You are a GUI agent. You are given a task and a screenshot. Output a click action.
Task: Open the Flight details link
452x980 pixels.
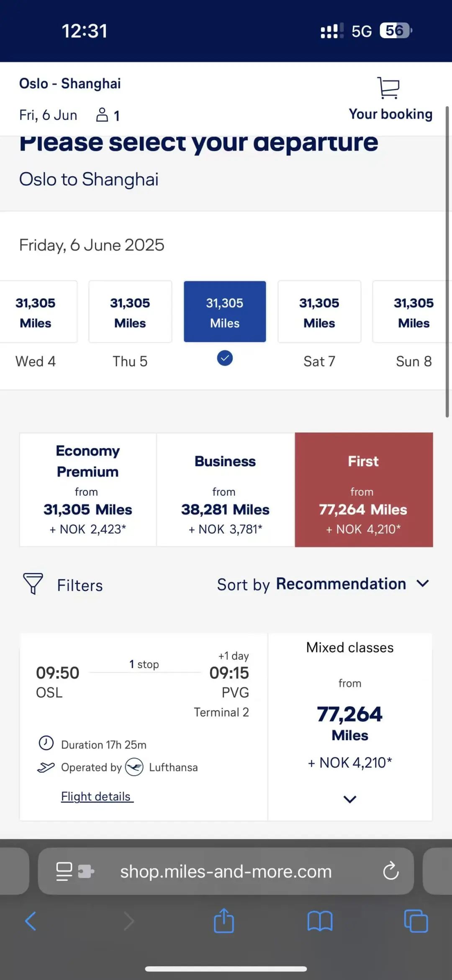[x=97, y=796]
